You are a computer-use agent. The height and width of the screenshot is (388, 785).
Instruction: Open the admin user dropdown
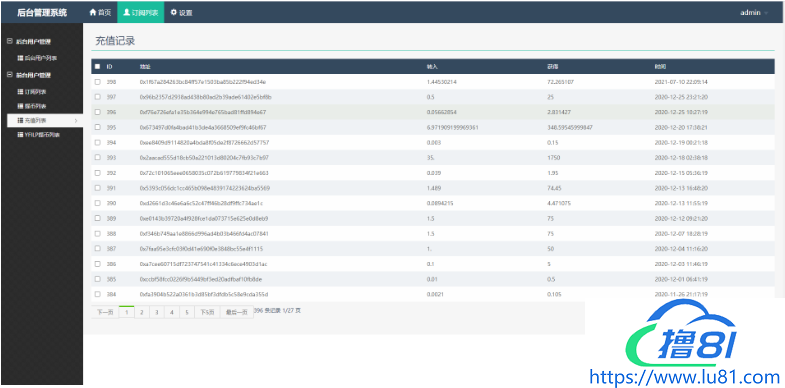click(x=754, y=13)
